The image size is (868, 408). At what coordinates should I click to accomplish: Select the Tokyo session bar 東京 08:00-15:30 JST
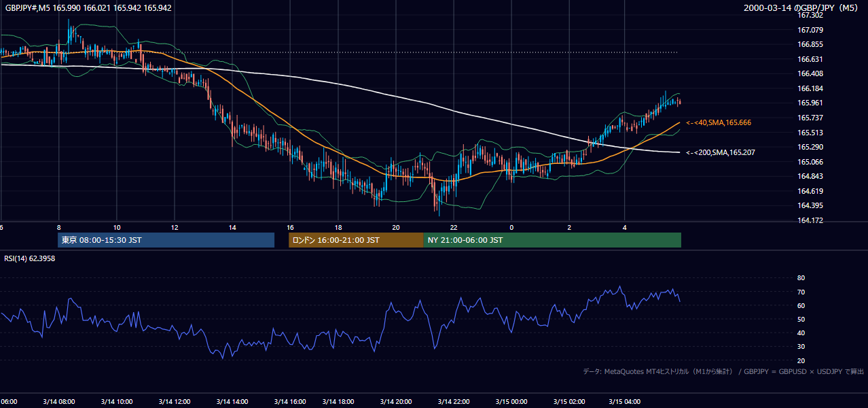[x=166, y=240]
